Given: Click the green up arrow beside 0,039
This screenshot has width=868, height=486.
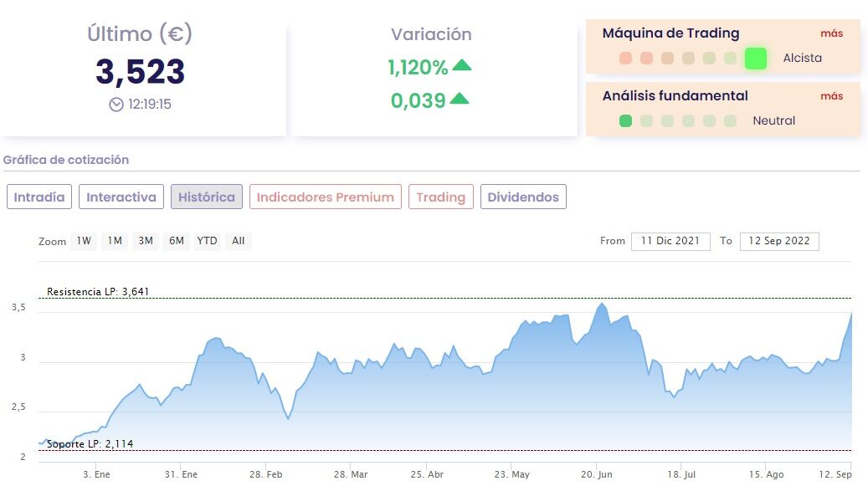Looking at the screenshot, I should (x=459, y=100).
